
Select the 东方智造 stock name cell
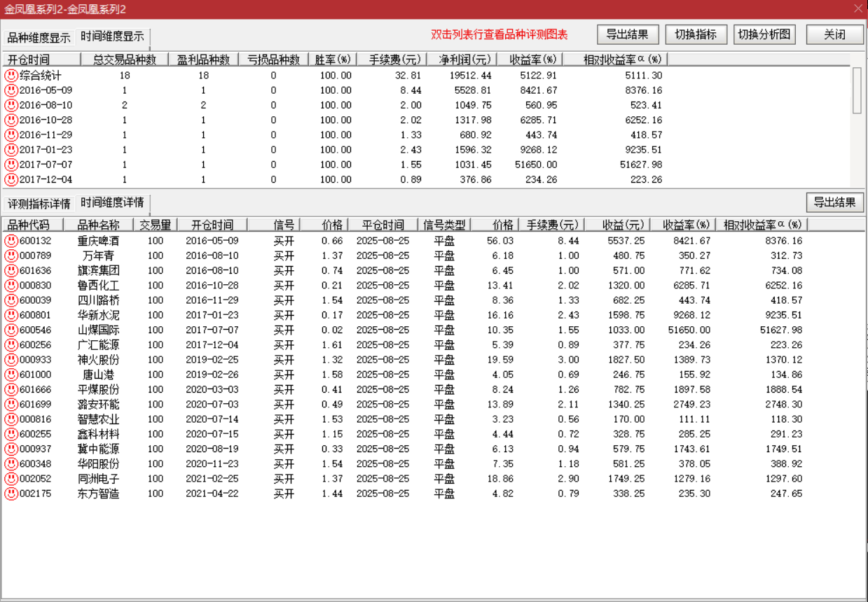pyautogui.click(x=99, y=493)
